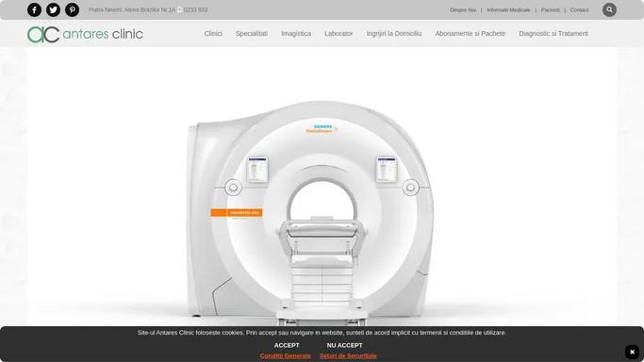The height and width of the screenshot is (362, 644).
Task: Click the search magnifier icon
Action: coord(609,9)
